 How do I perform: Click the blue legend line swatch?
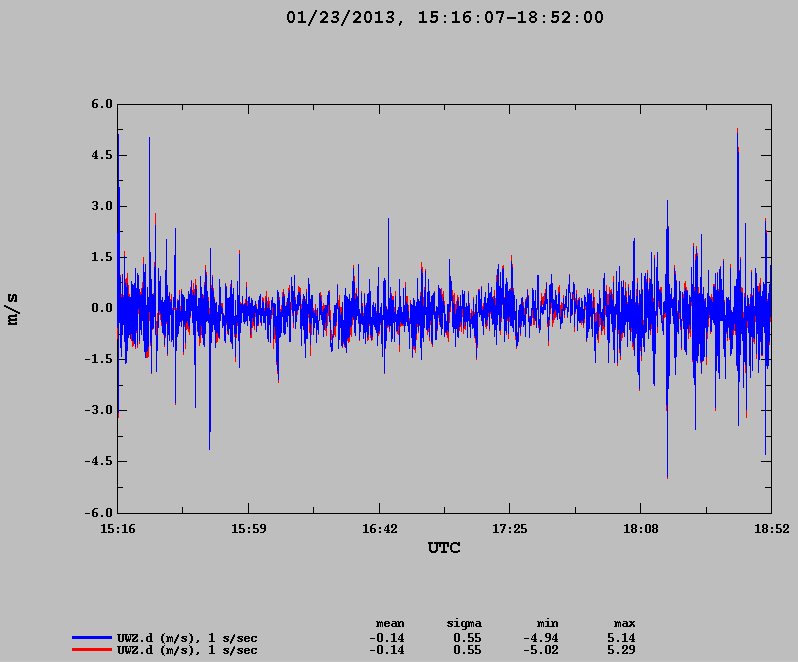point(92,638)
